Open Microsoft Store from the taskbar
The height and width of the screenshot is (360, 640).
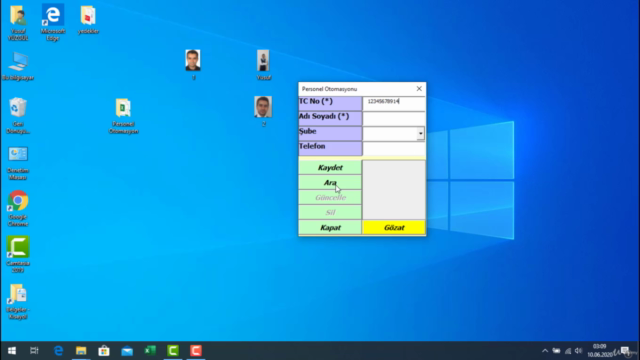(104, 351)
